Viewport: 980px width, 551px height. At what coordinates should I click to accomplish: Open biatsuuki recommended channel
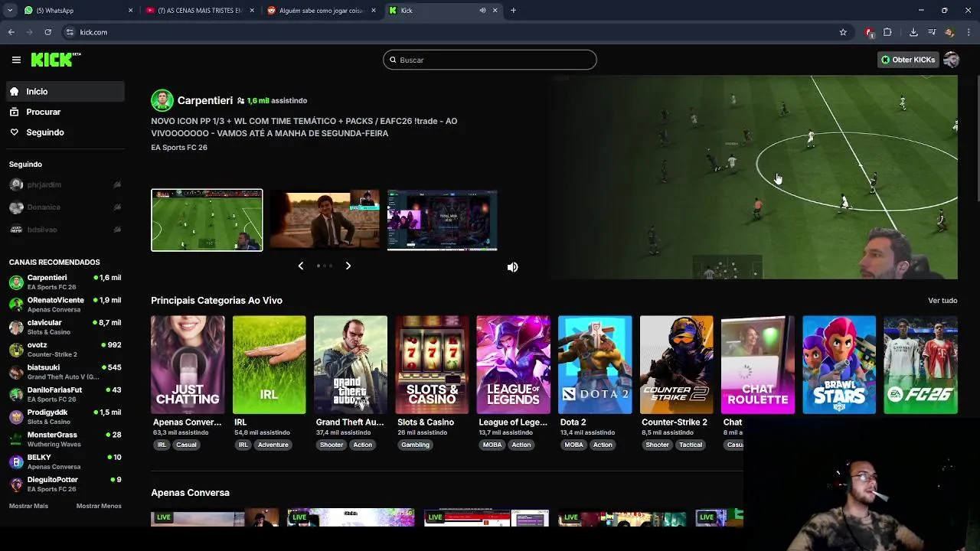pos(65,372)
